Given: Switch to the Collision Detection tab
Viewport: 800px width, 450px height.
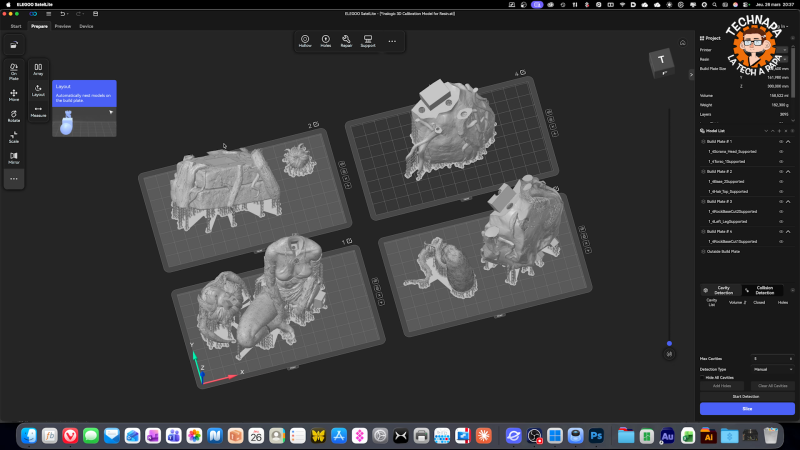Looking at the screenshot, I should (764, 290).
